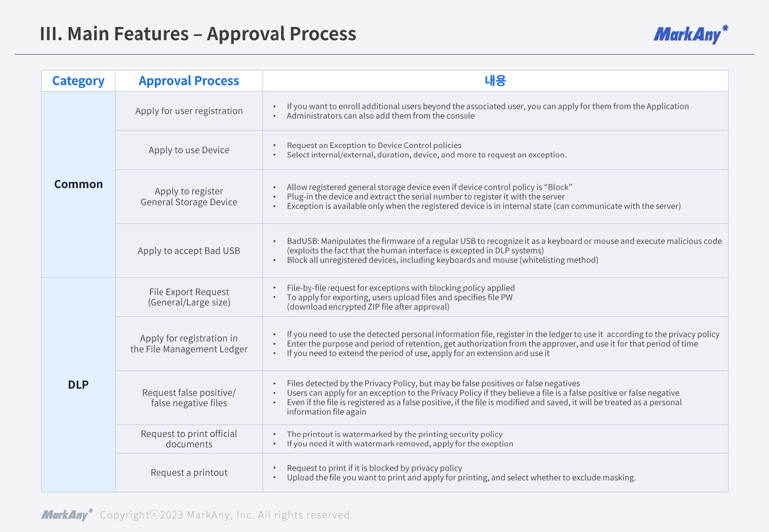769x532 pixels.
Task: Click the copyright 2023 MarkAny footer text
Action: [x=226, y=515]
